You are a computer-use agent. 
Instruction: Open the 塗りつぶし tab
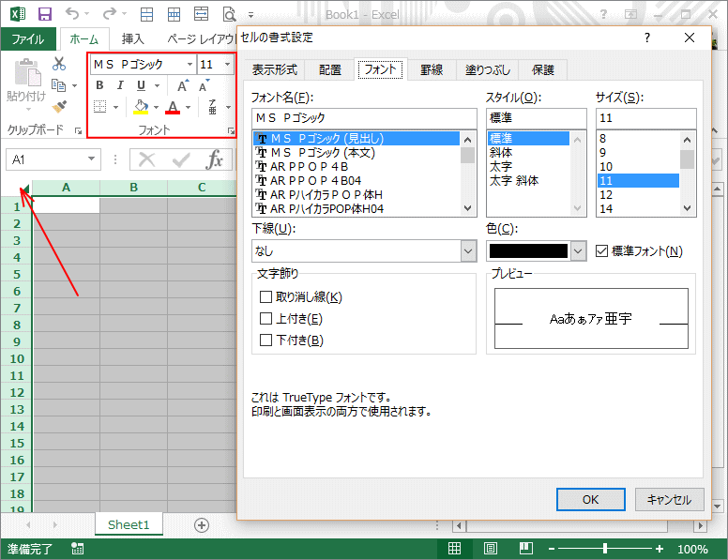(488, 69)
